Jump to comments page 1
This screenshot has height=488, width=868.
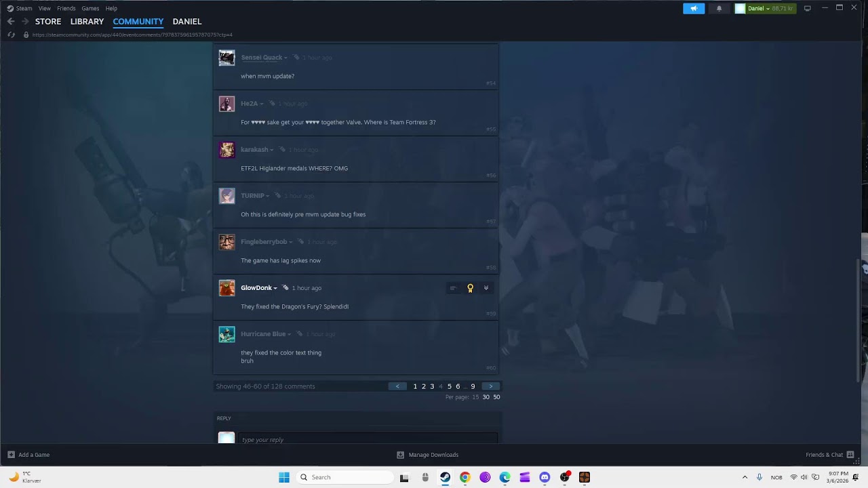(x=415, y=386)
